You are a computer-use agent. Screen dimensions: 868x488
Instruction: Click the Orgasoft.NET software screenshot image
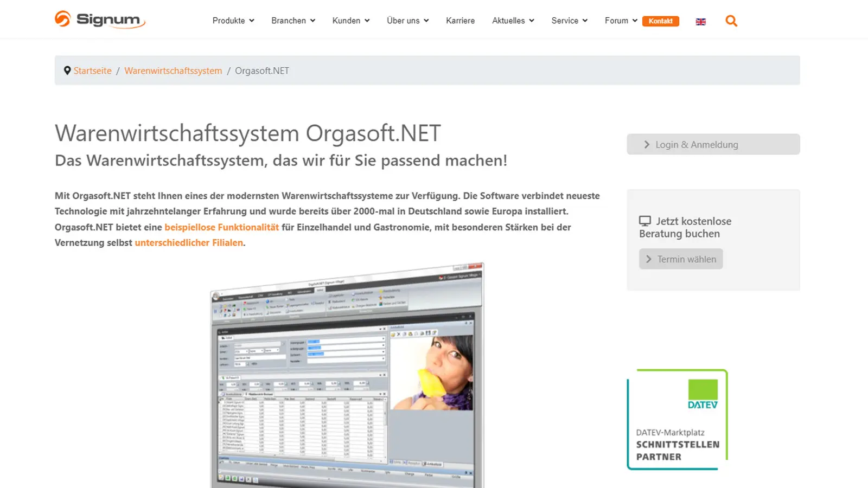click(347, 375)
